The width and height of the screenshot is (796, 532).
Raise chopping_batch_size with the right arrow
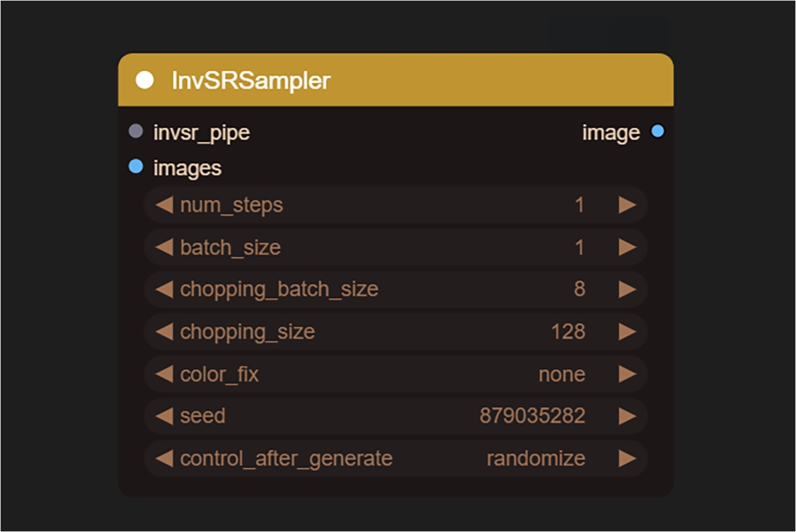point(627,289)
